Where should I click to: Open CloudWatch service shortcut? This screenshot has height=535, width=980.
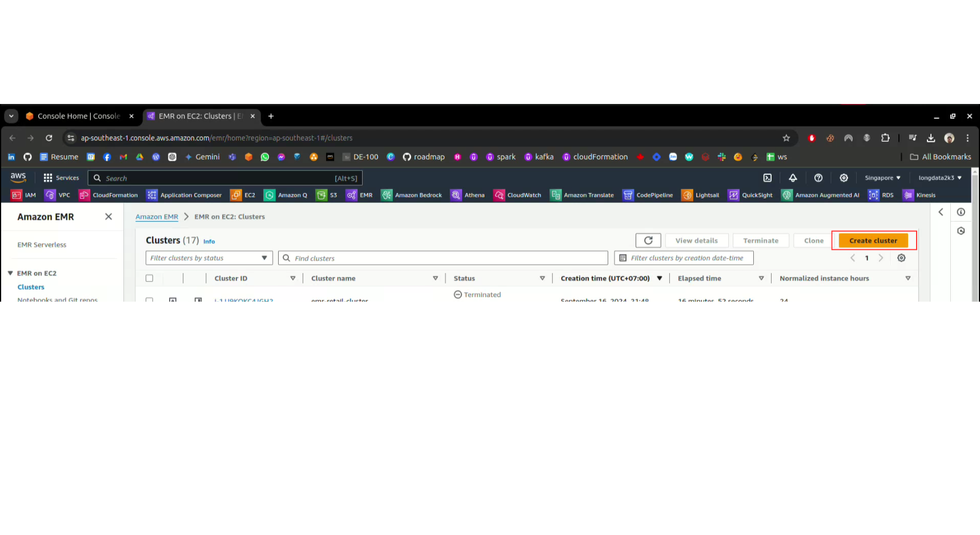[x=517, y=195]
